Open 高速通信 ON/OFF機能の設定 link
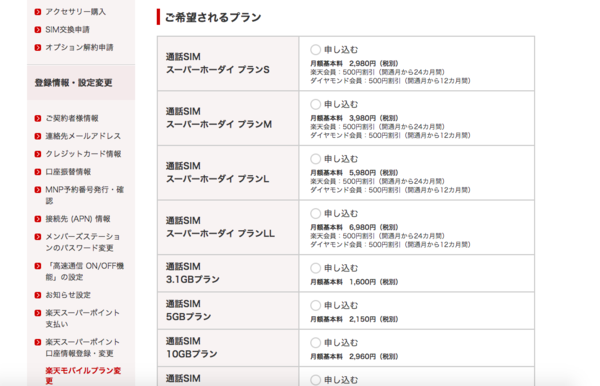Viewport: 600px width, 386px height. pyautogui.click(x=85, y=271)
